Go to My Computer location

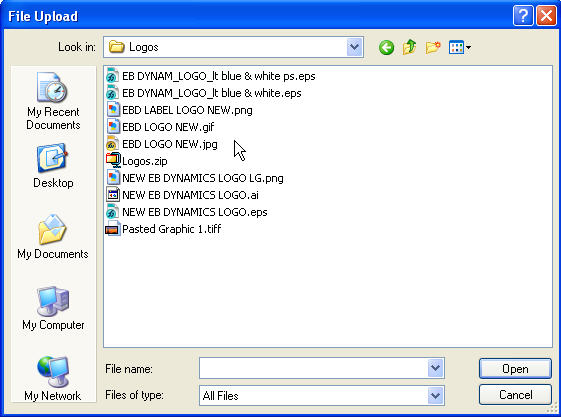click(x=53, y=308)
